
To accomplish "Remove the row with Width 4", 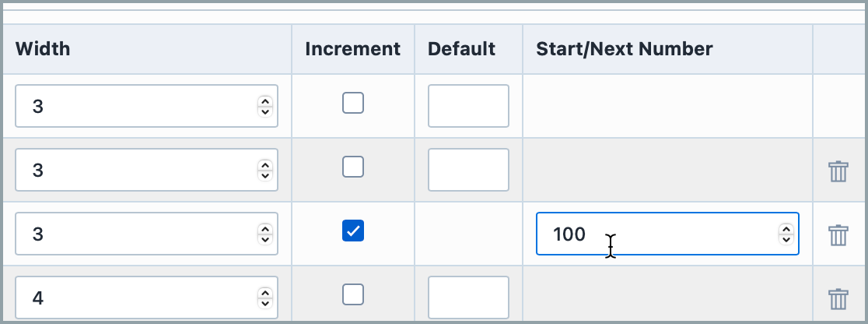I will pyautogui.click(x=838, y=298).
